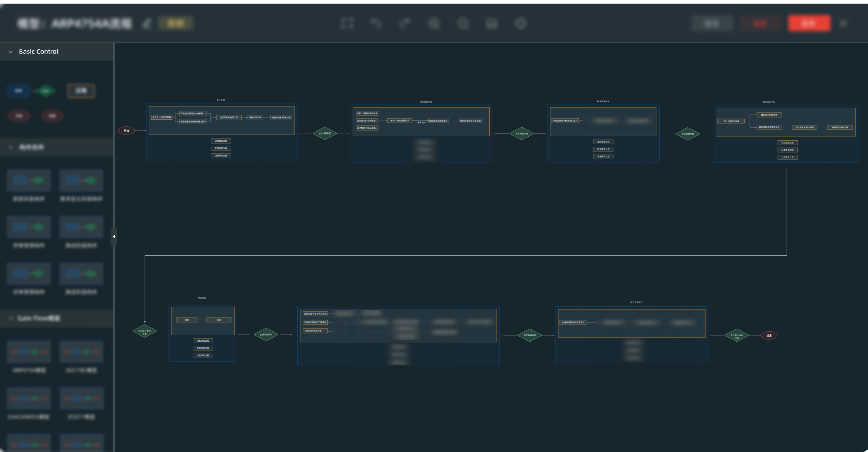The image size is (868, 452).
Task: Click the solid red button in header
Action: point(809,24)
